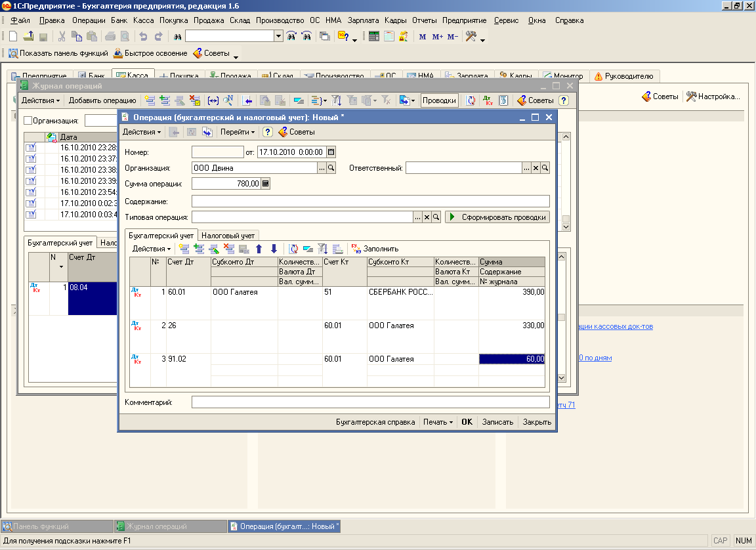Open the calculator icon in main toolbar
Image resolution: width=756 pixels, height=550 pixels.
pyautogui.click(x=373, y=36)
